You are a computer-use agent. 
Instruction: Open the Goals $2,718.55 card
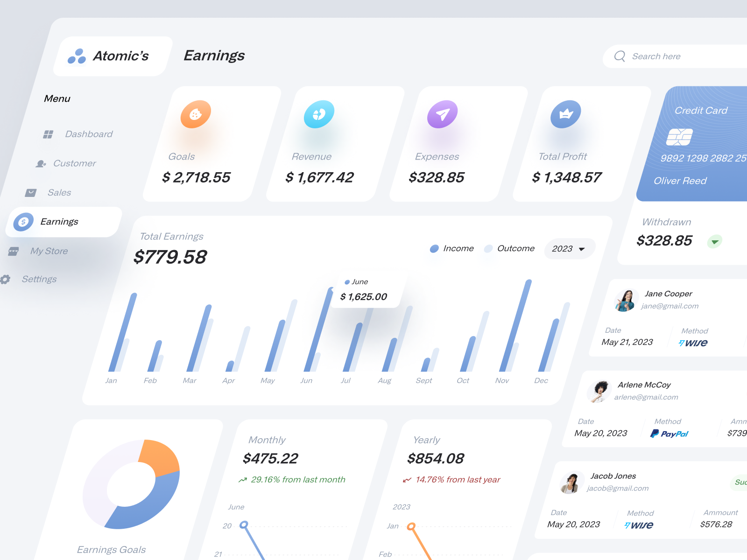[212, 144]
